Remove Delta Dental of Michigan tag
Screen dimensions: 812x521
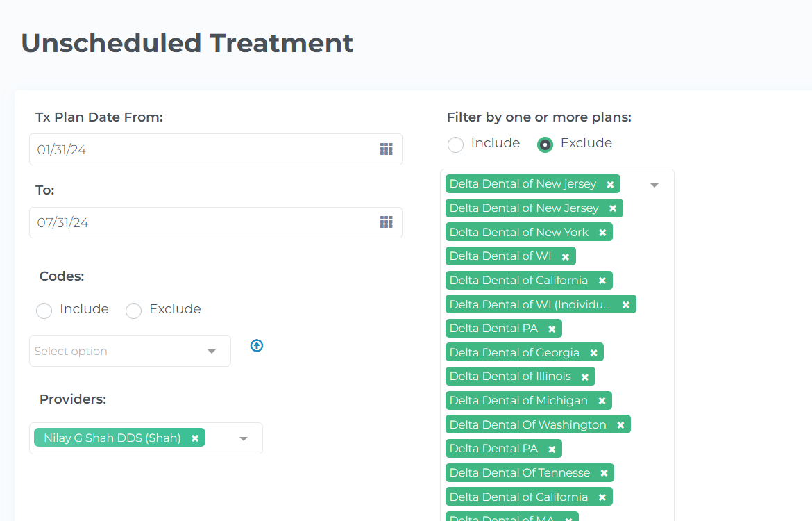tap(602, 401)
